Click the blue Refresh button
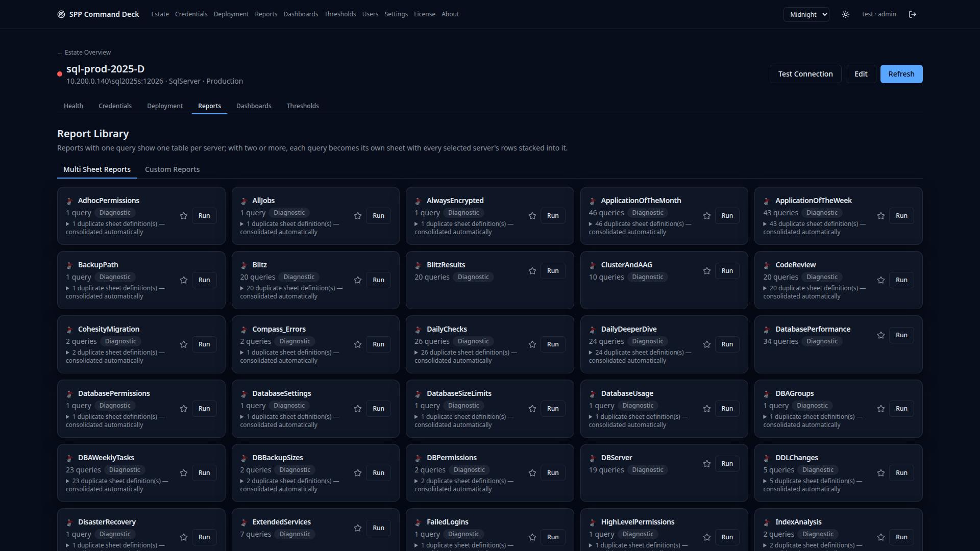The width and height of the screenshot is (980, 551). point(901,74)
